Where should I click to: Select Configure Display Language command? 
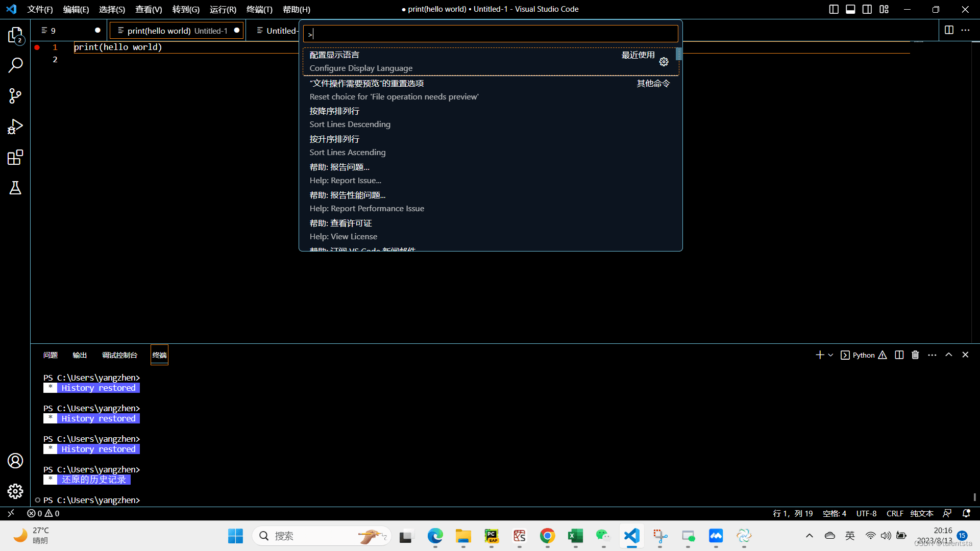[x=491, y=62]
